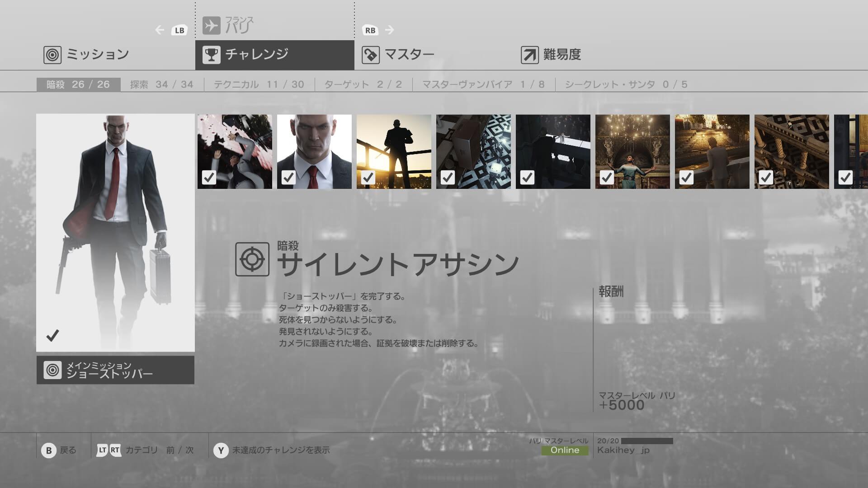The image size is (868, 488).
Task: Click the サイレントアサシン challenge title
Action: 398,265
